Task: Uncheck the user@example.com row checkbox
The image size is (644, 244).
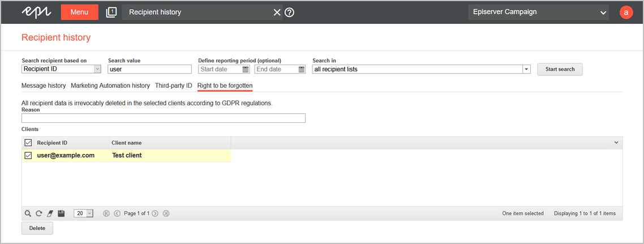Action: pos(28,155)
